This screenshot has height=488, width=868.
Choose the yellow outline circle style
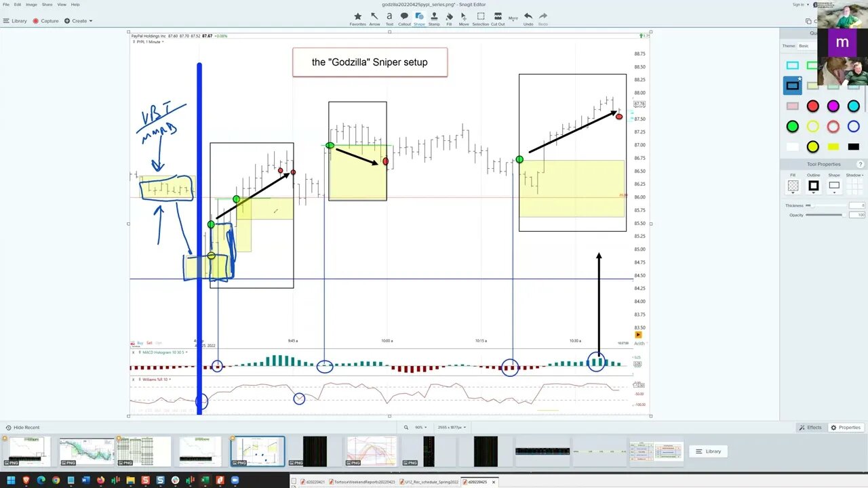pyautogui.click(x=812, y=126)
